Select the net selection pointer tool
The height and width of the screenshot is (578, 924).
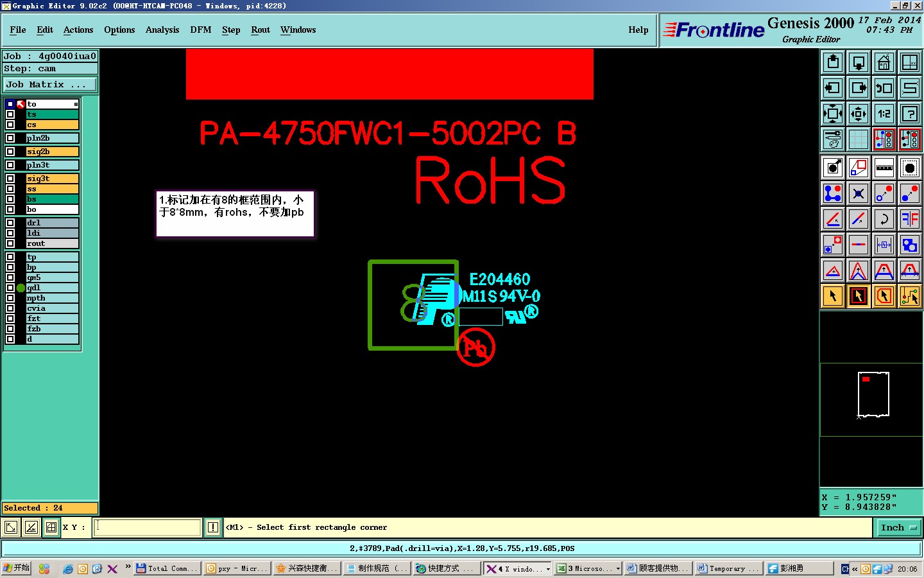(x=910, y=296)
